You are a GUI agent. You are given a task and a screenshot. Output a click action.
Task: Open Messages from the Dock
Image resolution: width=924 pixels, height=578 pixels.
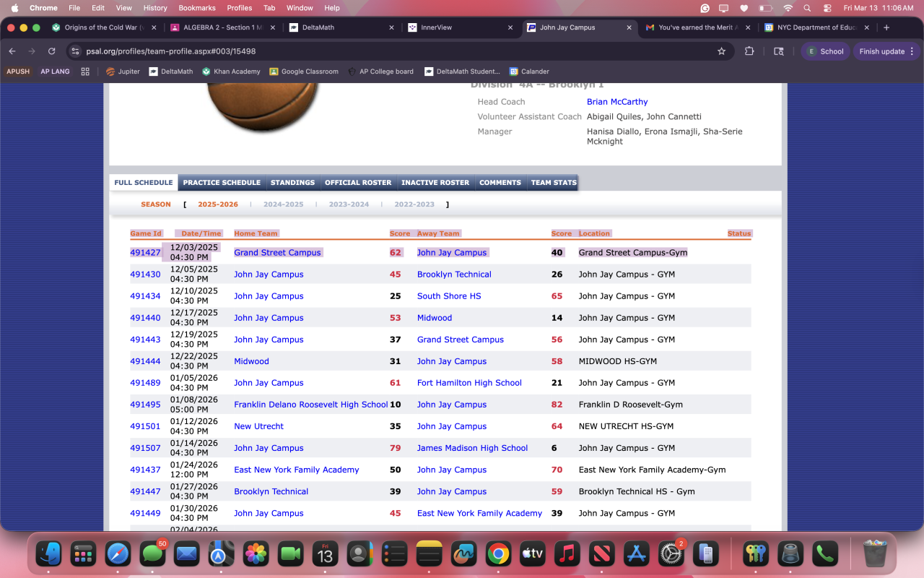pyautogui.click(x=152, y=554)
